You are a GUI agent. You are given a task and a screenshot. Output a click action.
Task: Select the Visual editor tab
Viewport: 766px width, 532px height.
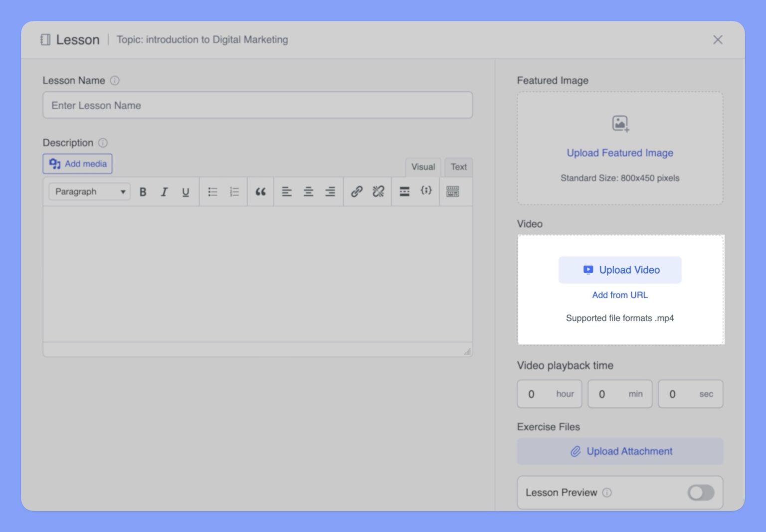tap(422, 167)
